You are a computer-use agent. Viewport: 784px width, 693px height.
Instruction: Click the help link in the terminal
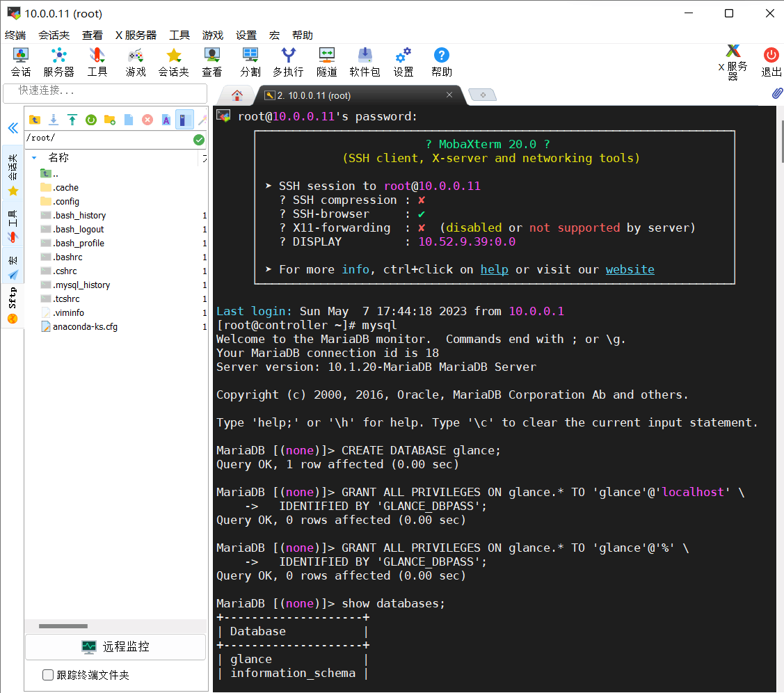(494, 269)
